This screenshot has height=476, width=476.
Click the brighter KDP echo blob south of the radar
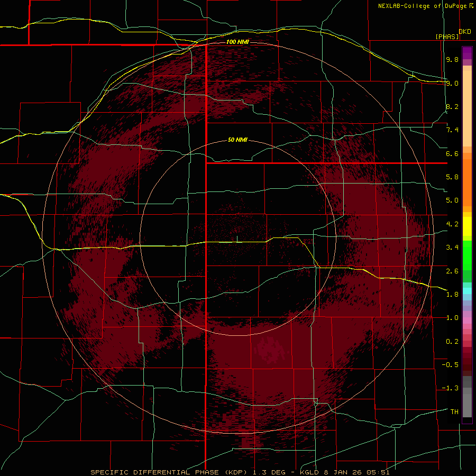pyautogui.click(x=270, y=350)
